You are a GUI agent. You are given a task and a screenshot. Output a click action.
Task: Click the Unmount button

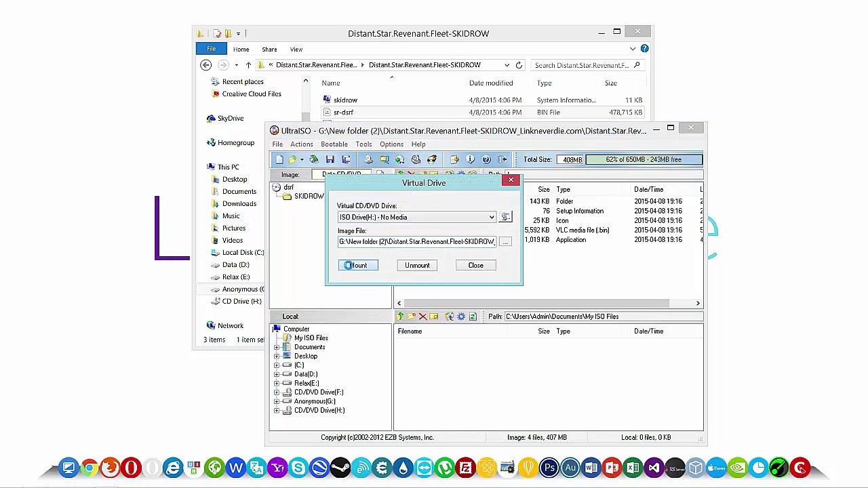pyautogui.click(x=417, y=265)
